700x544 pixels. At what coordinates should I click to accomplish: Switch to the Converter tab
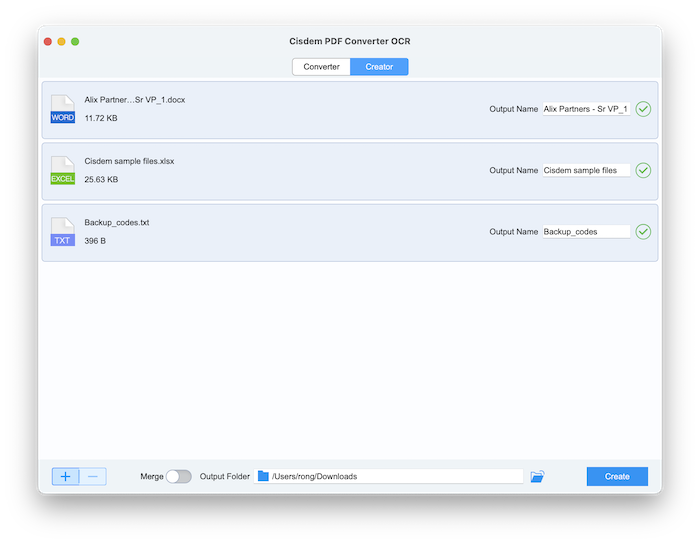tap(321, 67)
